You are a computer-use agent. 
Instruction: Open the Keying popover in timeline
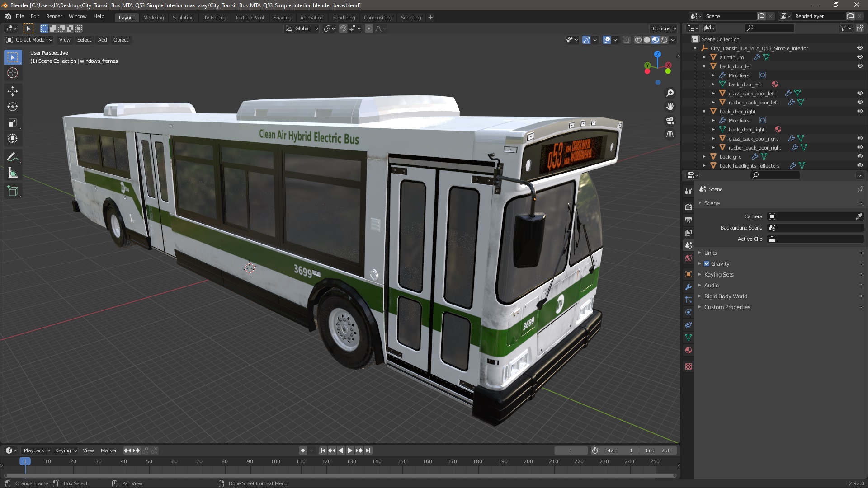tap(66, 450)
